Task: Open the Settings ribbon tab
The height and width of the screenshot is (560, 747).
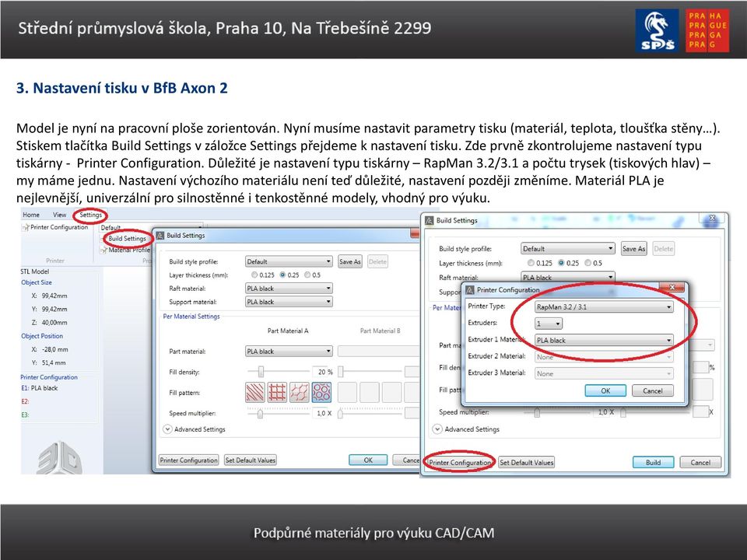Action: (x=90, y=215)
